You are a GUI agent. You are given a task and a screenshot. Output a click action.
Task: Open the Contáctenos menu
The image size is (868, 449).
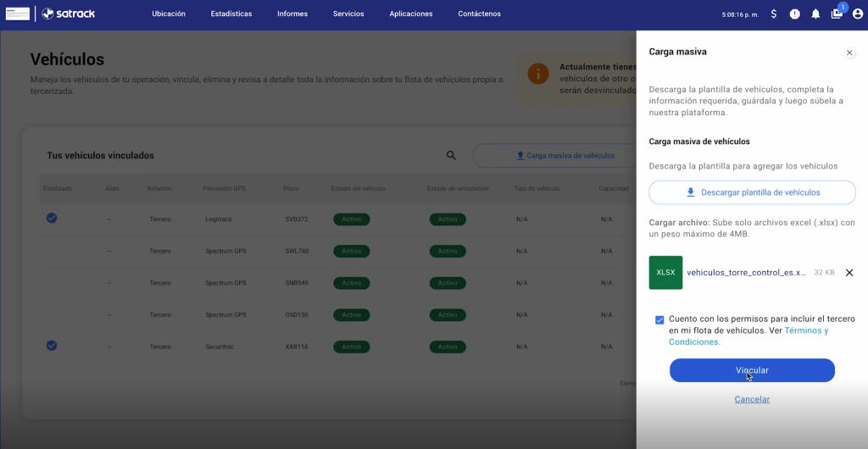(480, 14)
